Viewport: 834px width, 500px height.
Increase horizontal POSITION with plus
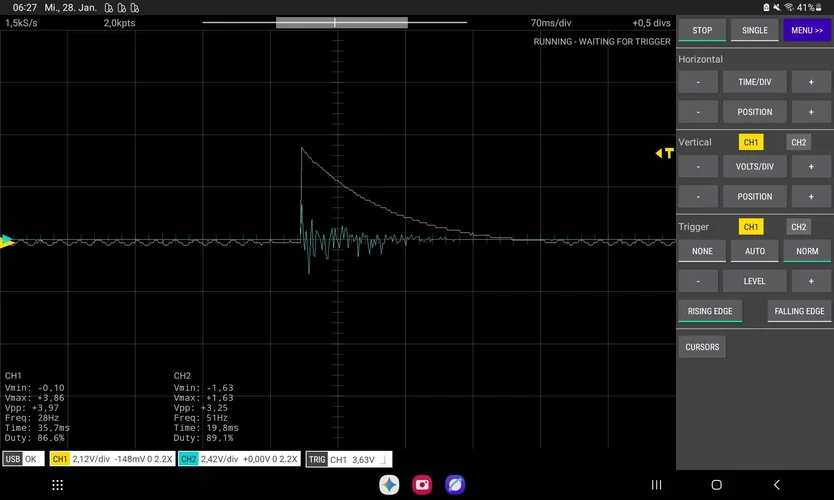tap(811, 112)
